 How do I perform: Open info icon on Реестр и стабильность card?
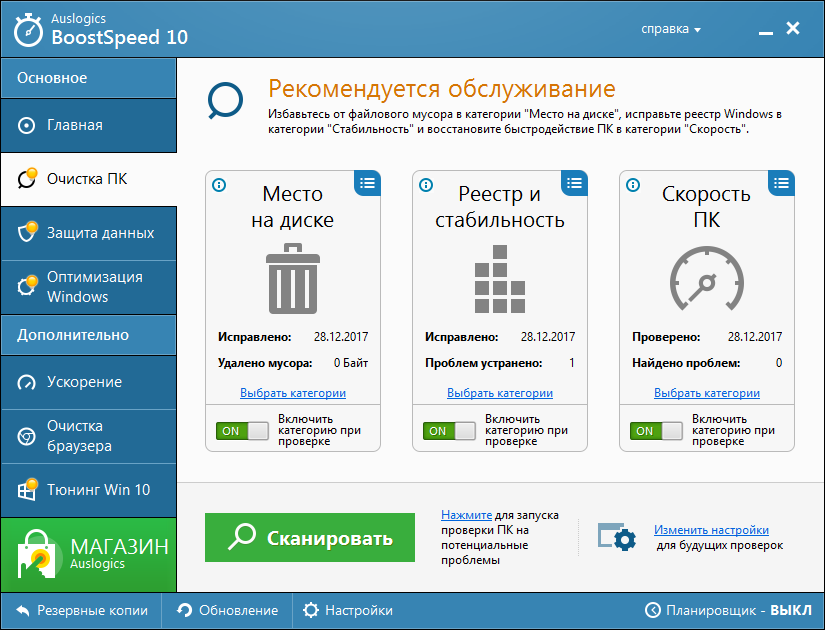(x=426, y=185)
